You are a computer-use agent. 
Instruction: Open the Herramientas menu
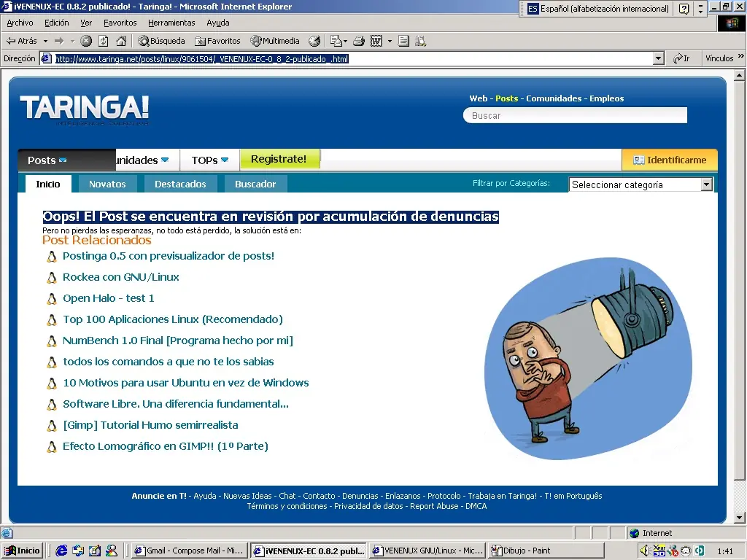click(x=171, y=23)
